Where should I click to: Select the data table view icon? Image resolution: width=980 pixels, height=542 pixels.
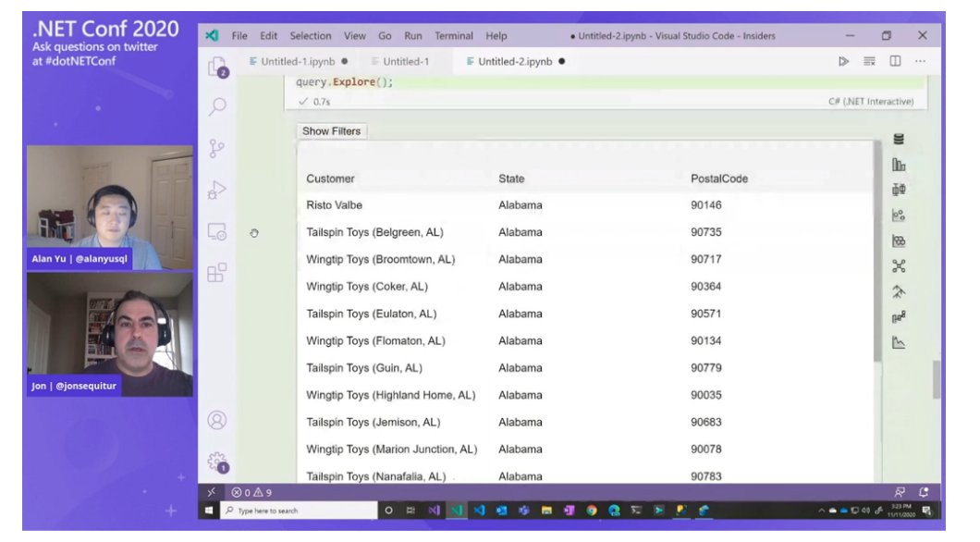click(898, 140)
